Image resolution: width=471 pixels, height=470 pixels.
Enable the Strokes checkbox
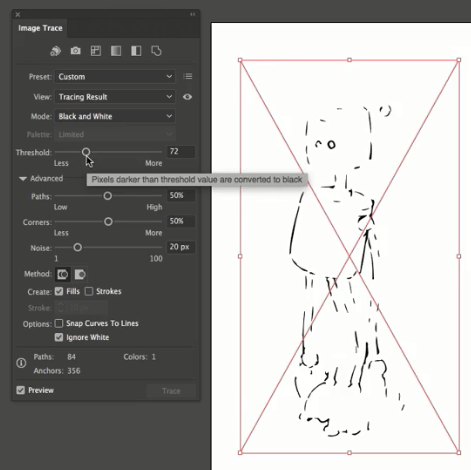click(89, 291)
